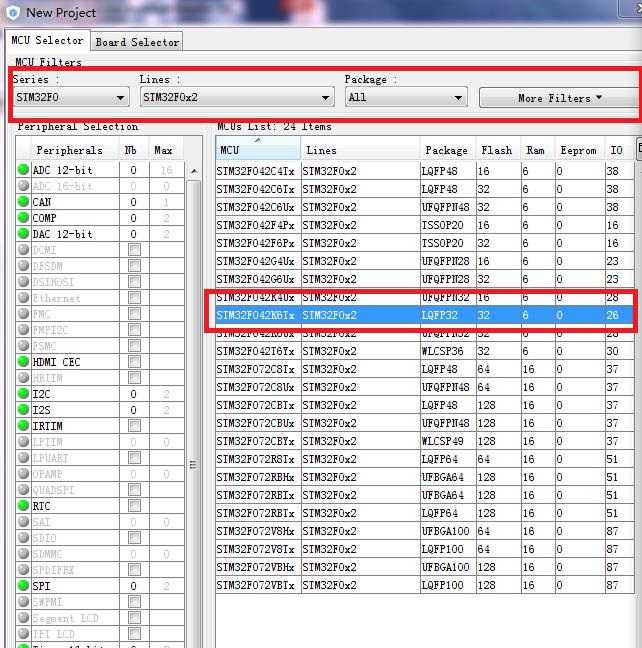642x648 pixels.
Task: Open the Lines dropdown showing STM32F0x2
Action: [237, 98]
